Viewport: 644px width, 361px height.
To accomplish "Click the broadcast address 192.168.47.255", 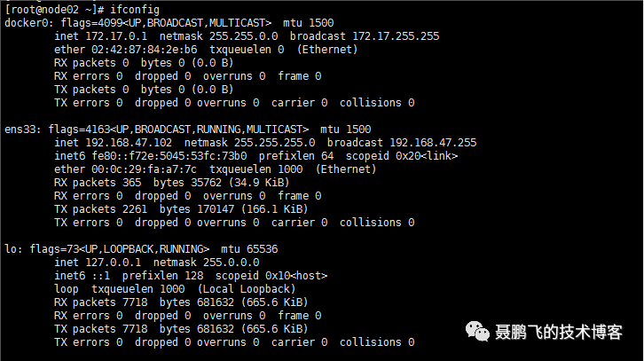I will [x=433, y=143].
